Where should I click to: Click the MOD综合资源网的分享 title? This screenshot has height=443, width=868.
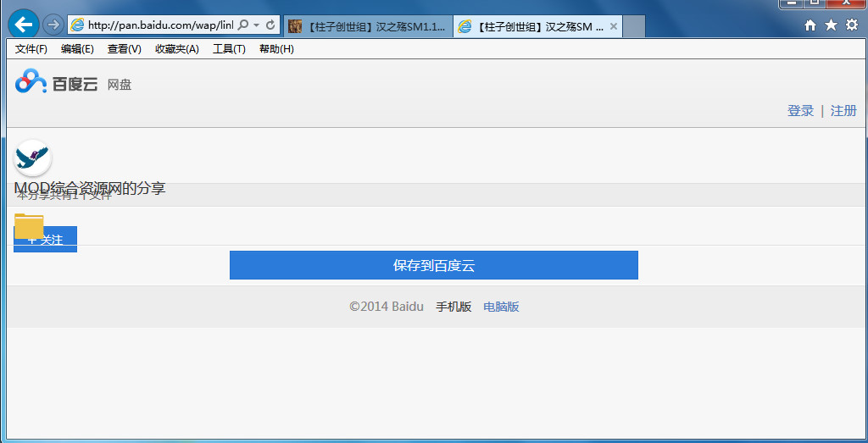90,188
